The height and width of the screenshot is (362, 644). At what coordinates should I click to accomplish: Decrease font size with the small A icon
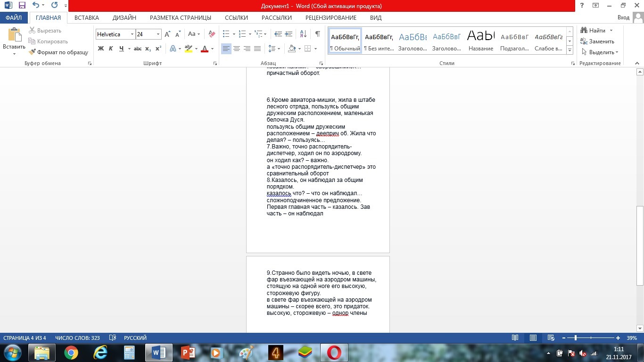pos(178,34)
